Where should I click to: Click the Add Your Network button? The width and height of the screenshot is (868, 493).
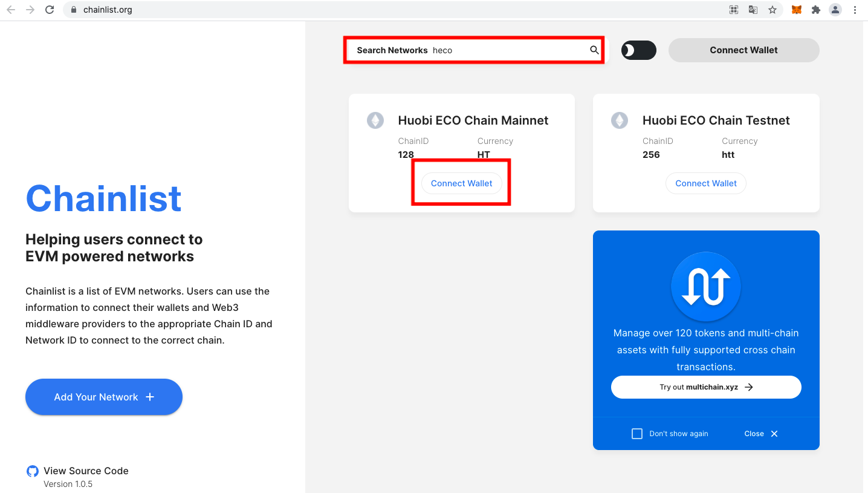click(104, 397)
